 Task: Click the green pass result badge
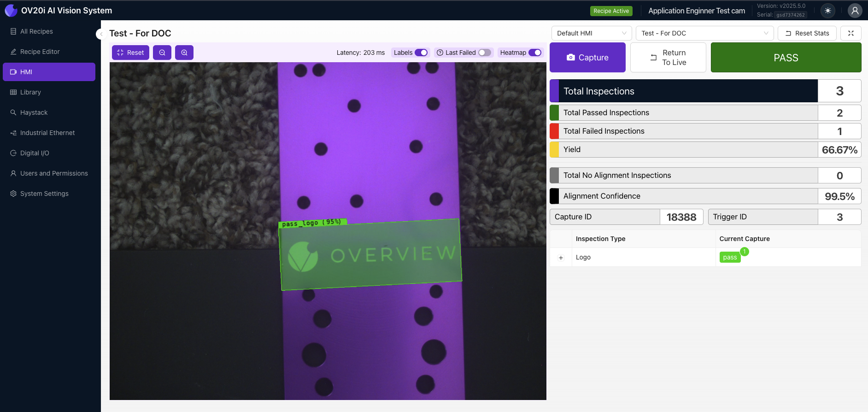(x=730, y=257)
